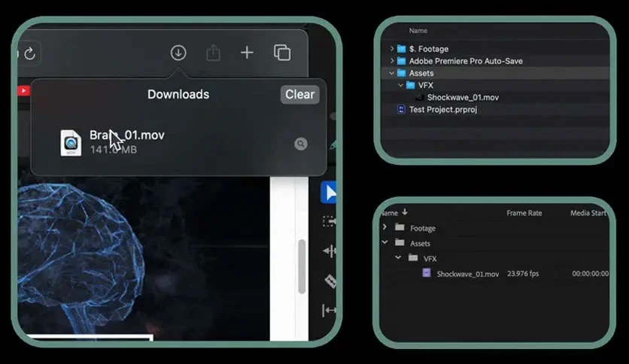Image resolution: width=629 pixels, height=364 pixels.
Task: Click the 23.976 fps frame rate value
Action: (x=523, y=274)
